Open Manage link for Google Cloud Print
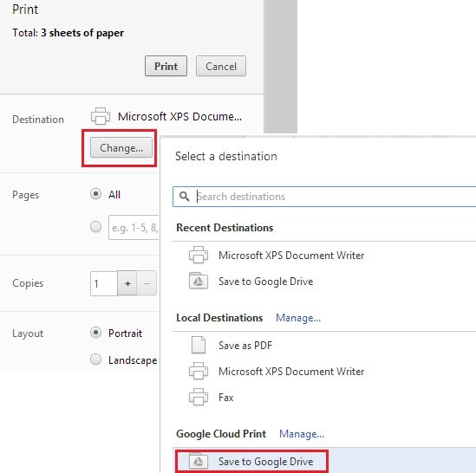The height and width of the screenshot is (473, 476). click(x=302, y=434)
